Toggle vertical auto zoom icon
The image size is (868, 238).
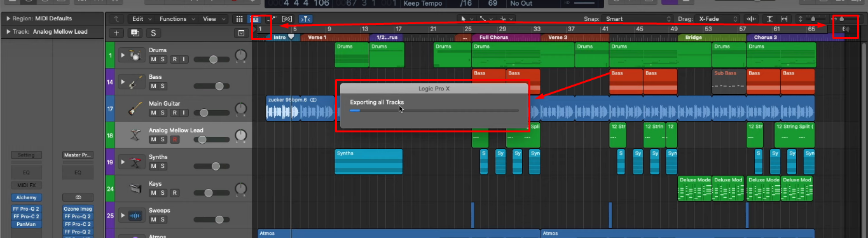tap(770, 19)
